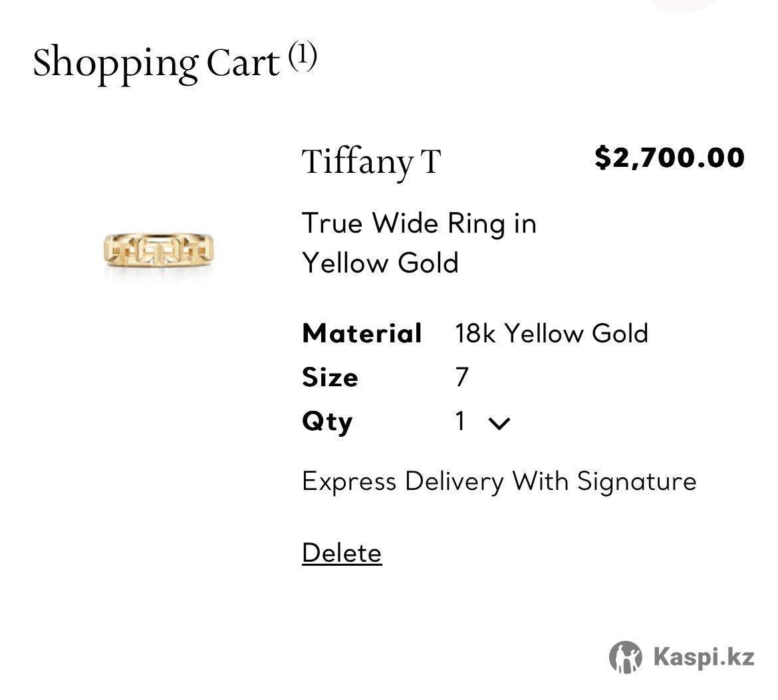
Task: Click the Kaspi.kz watermark text
Action: coord(704,657)
